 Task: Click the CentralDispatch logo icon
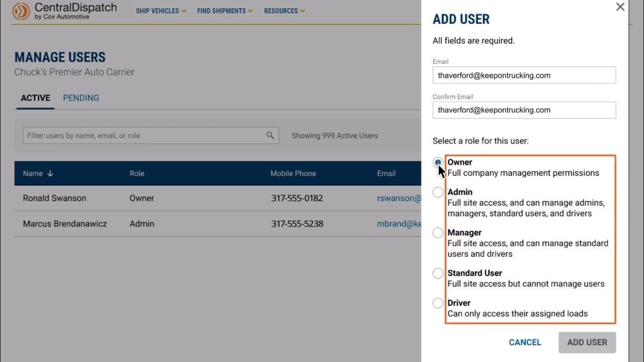click(x=21, y=11)
